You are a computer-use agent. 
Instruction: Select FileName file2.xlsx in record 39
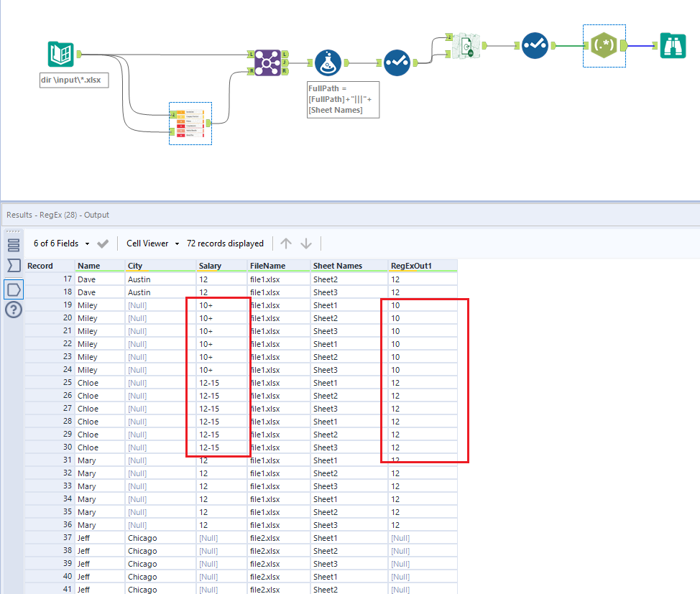click(x=279, y=564)
